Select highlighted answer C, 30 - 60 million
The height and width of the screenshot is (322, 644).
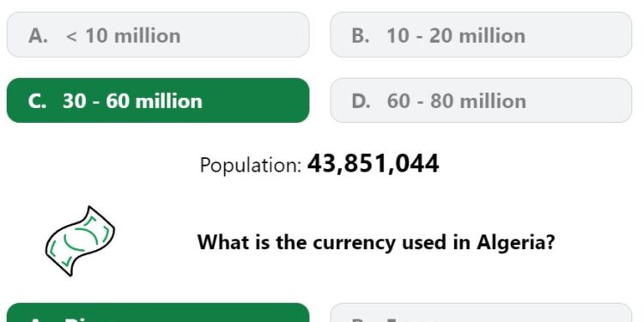[158, 100]
